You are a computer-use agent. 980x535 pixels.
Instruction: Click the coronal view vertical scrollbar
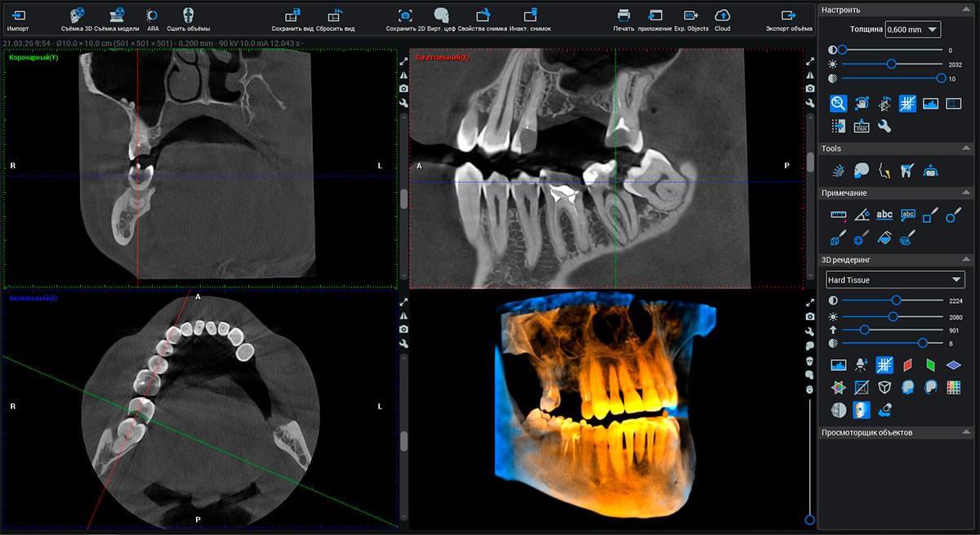[403, 199]
